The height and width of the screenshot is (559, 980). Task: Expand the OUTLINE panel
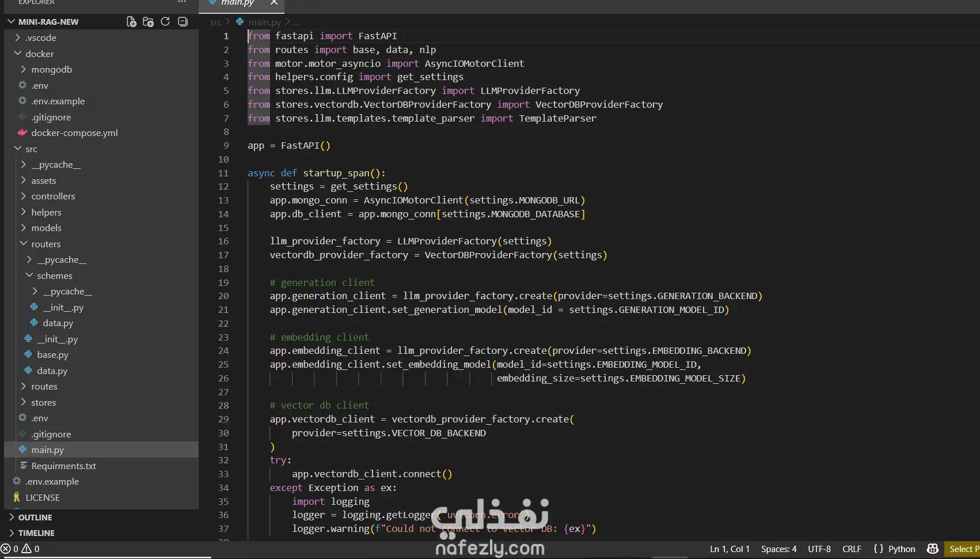(35, 518)
